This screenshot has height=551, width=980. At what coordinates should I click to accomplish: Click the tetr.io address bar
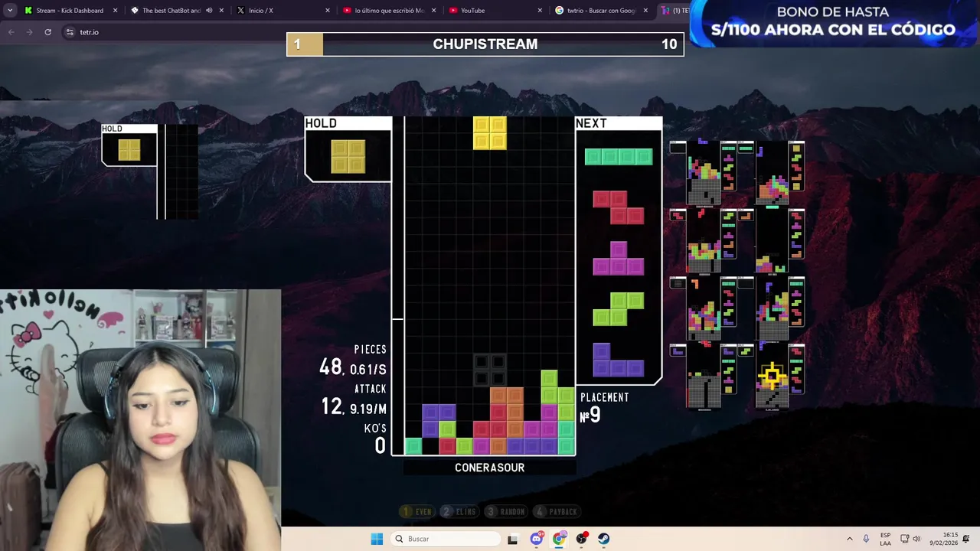[367, 32]
